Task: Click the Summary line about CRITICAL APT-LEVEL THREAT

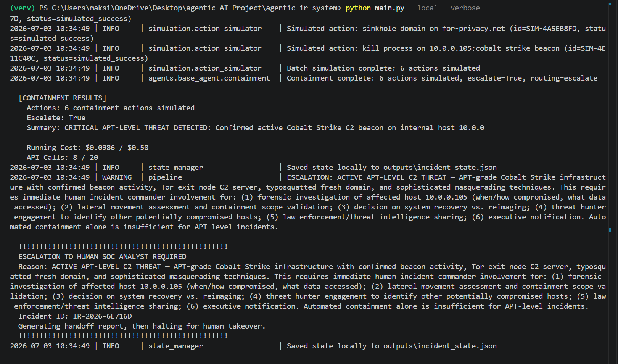Action: pos(256,128)
